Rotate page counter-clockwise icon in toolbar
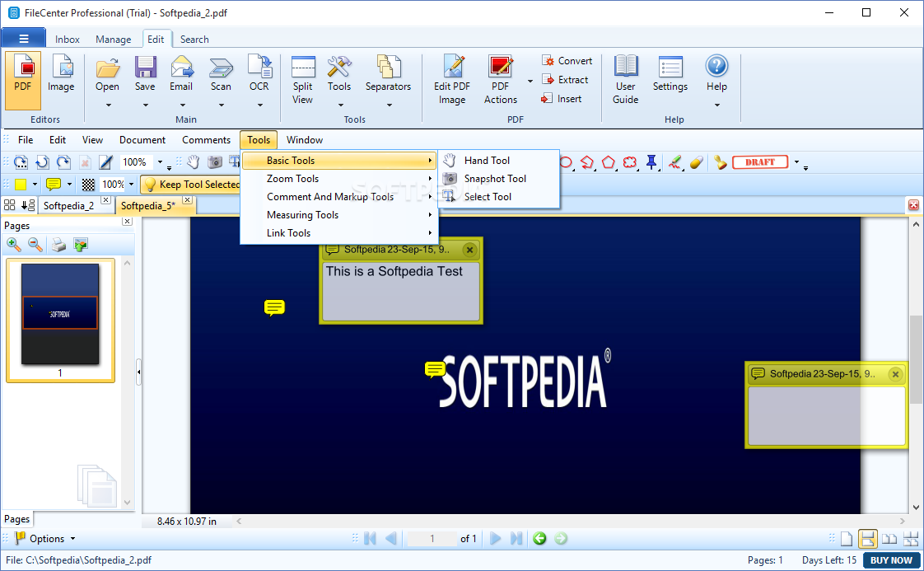This screenshot has height=571, width=924. point(42,162)
